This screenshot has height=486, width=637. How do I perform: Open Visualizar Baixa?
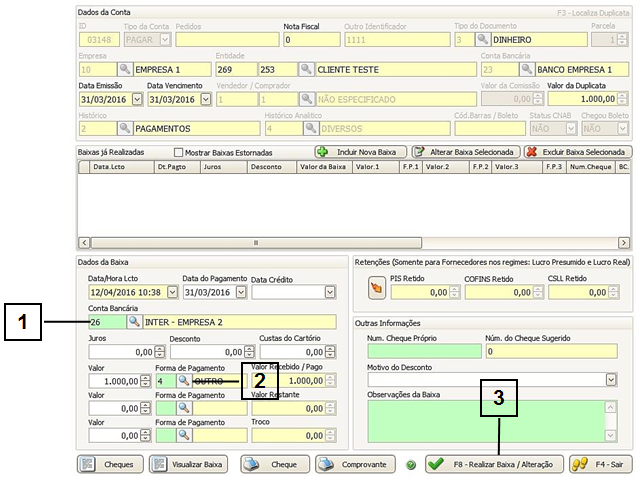tap(188, 464)
